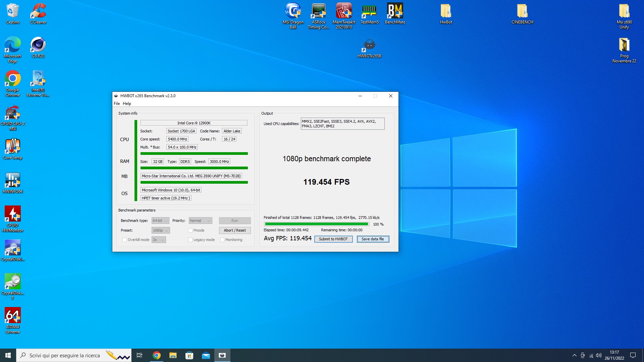Image resolution: width=644 pixels, height=362 pixels.
Task: Launch Google Chrome desktop shortcut
Action: [13, 83]
